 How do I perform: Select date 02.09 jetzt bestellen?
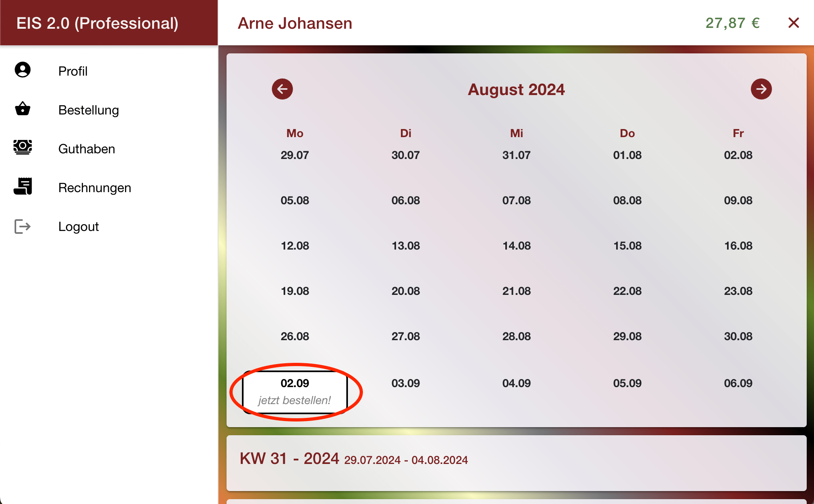tap(294, 391)
